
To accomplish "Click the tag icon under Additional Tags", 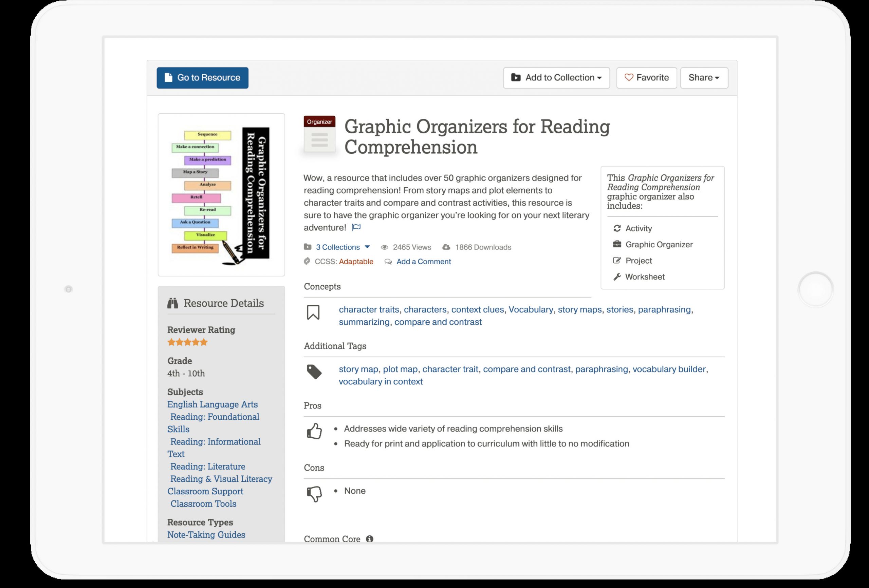I will click(314, 372).
